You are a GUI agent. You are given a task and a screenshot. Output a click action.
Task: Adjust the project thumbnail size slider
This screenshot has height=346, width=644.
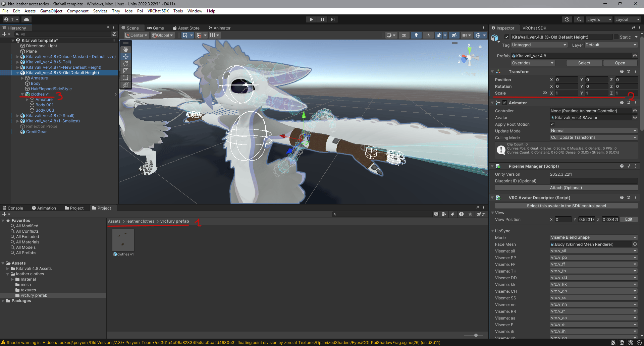476,335
